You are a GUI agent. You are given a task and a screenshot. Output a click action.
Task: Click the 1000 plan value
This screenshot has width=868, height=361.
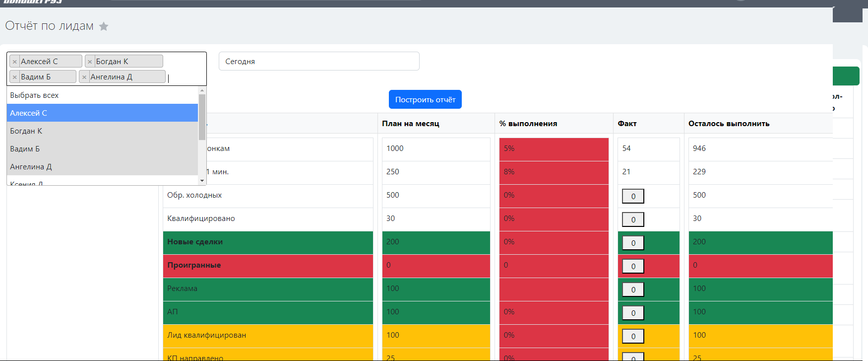click(x=395, y=148)
